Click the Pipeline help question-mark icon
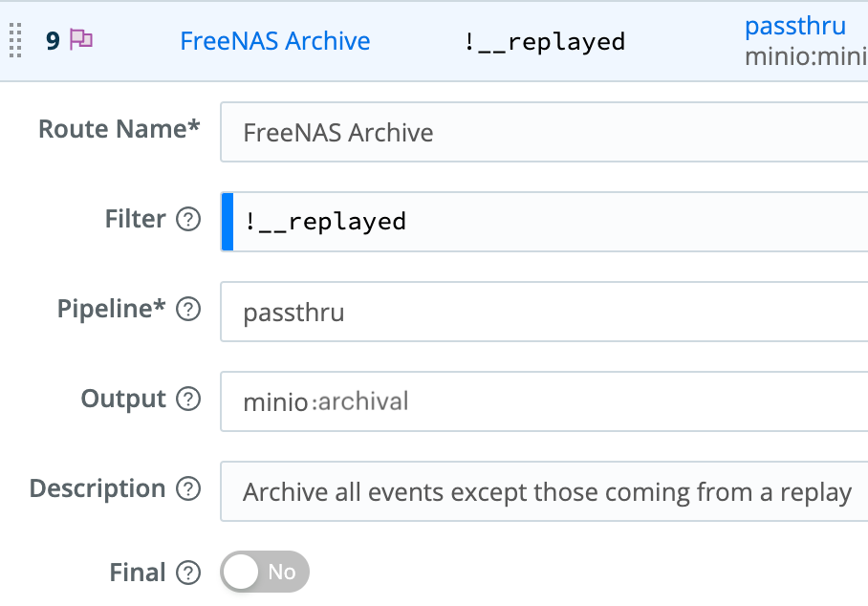868x606 pixels. click(188, 309)
